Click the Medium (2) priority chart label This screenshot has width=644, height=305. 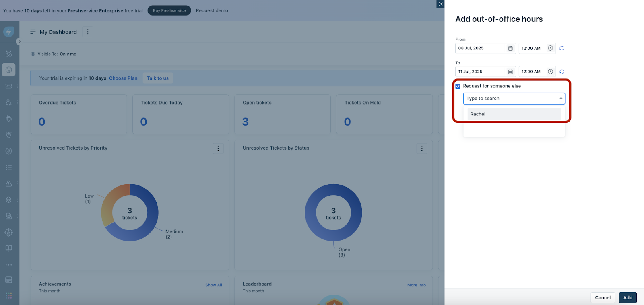point(174,234)
